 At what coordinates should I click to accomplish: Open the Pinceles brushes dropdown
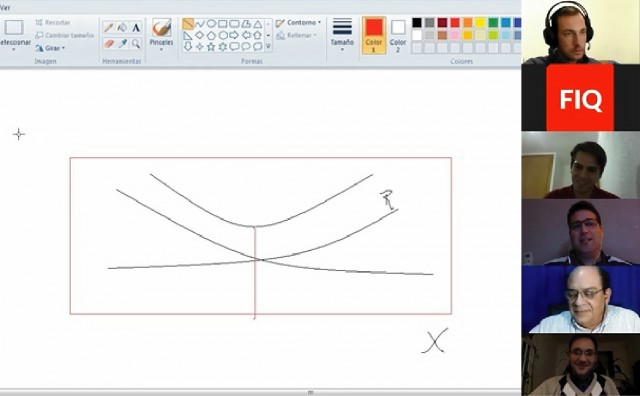pyautogui.click(x=161, y=35)
